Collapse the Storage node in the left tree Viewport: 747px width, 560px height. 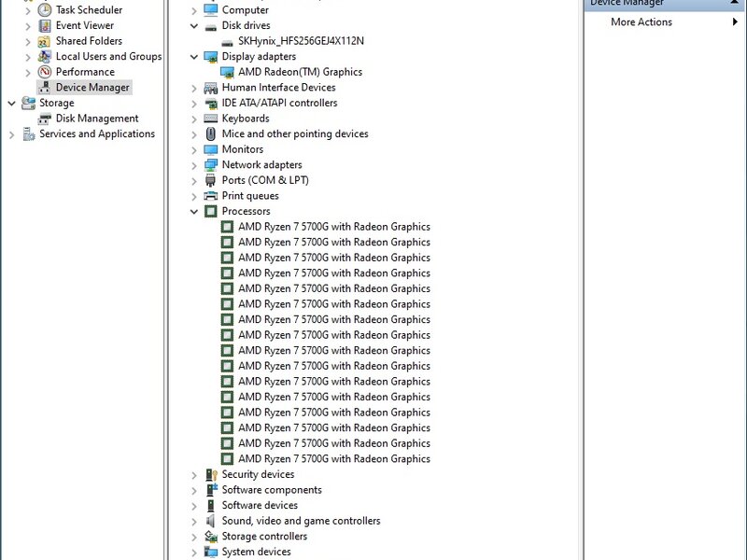point(11,103)
